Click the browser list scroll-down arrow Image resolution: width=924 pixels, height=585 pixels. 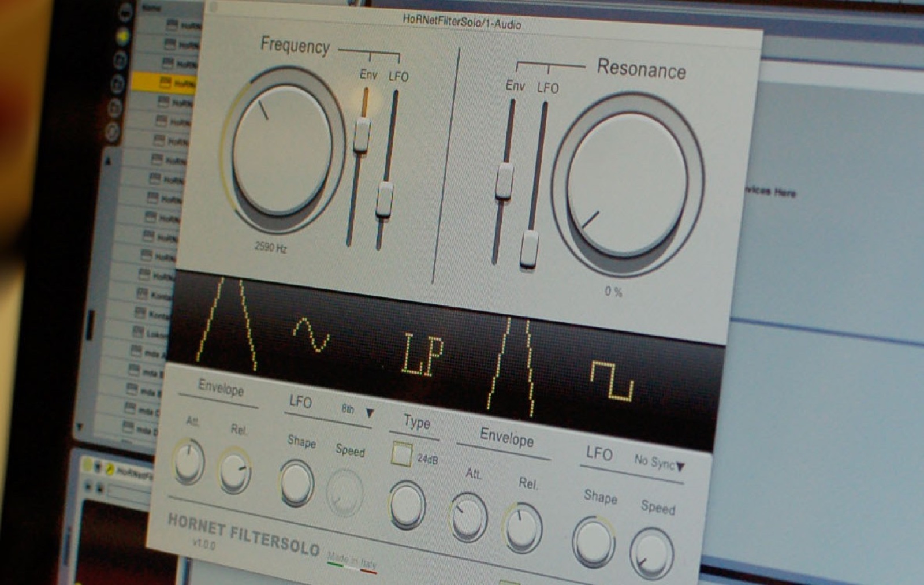[80, 427]
